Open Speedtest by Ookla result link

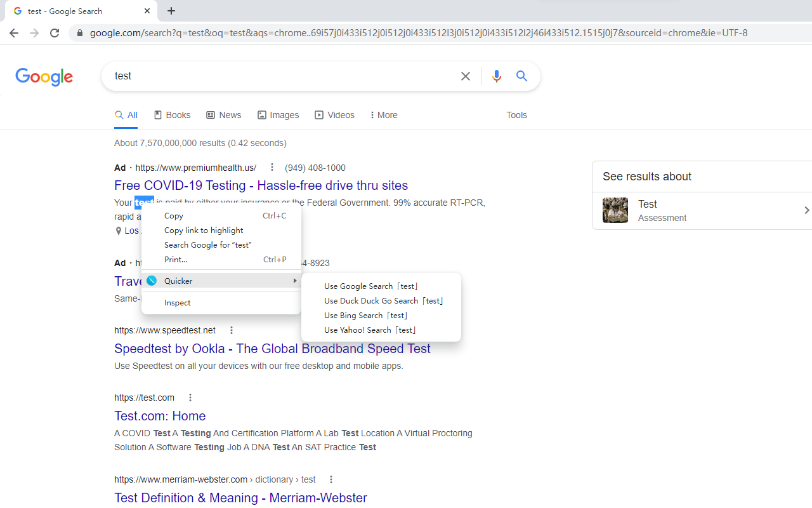tap(272, 349)
